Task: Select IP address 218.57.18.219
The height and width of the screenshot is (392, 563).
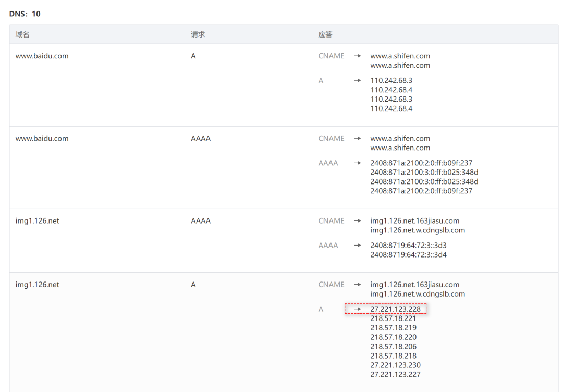Action: (393, 328)
